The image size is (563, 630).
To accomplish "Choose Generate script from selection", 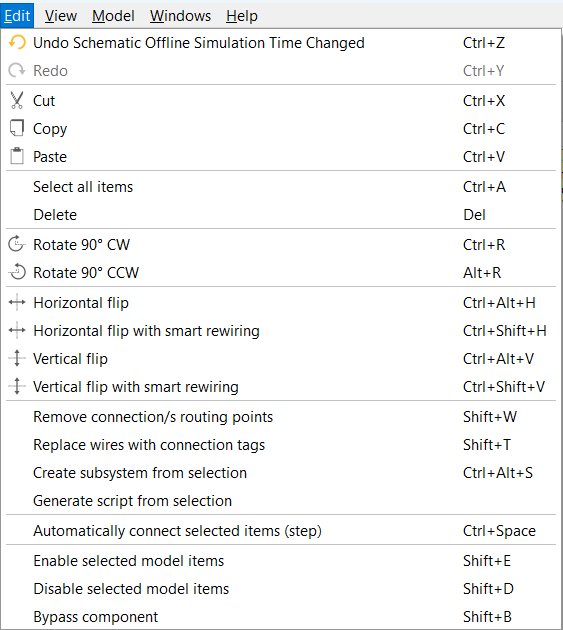I will coord(281,501).
